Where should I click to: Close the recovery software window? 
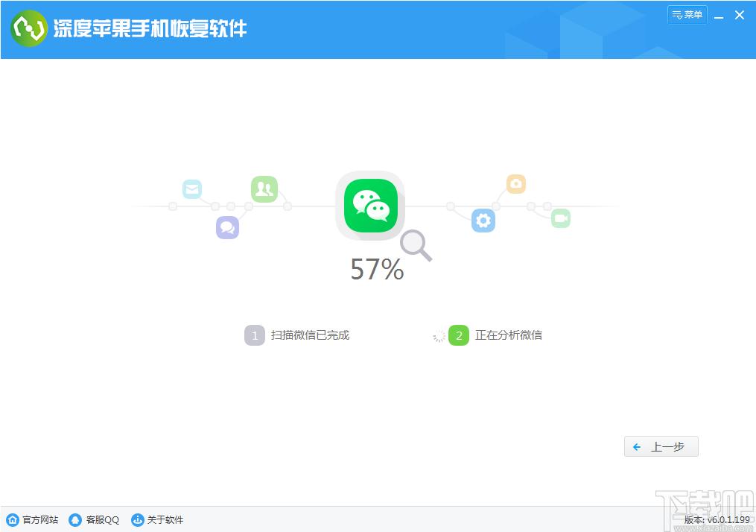tap(740, 15)
